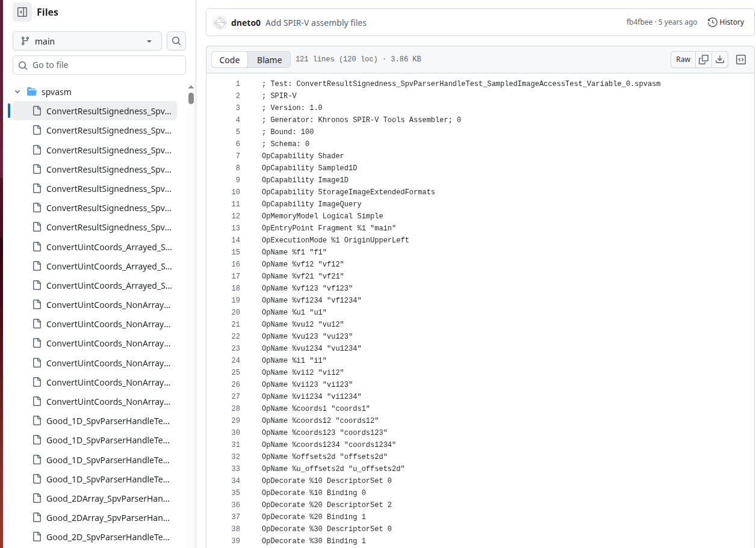Click 'OpExecutionMode %1 OriginUpperLeft' line

[x=335, y=240]
